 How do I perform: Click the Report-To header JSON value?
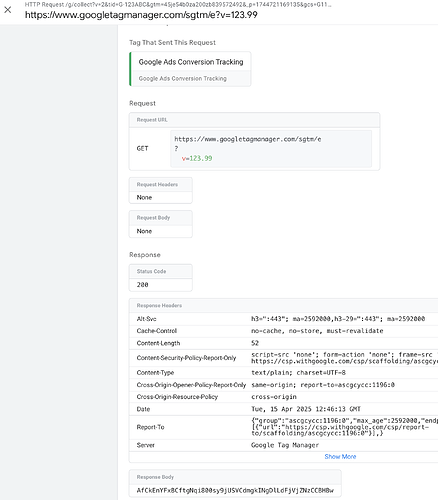[x=344, y=427]
